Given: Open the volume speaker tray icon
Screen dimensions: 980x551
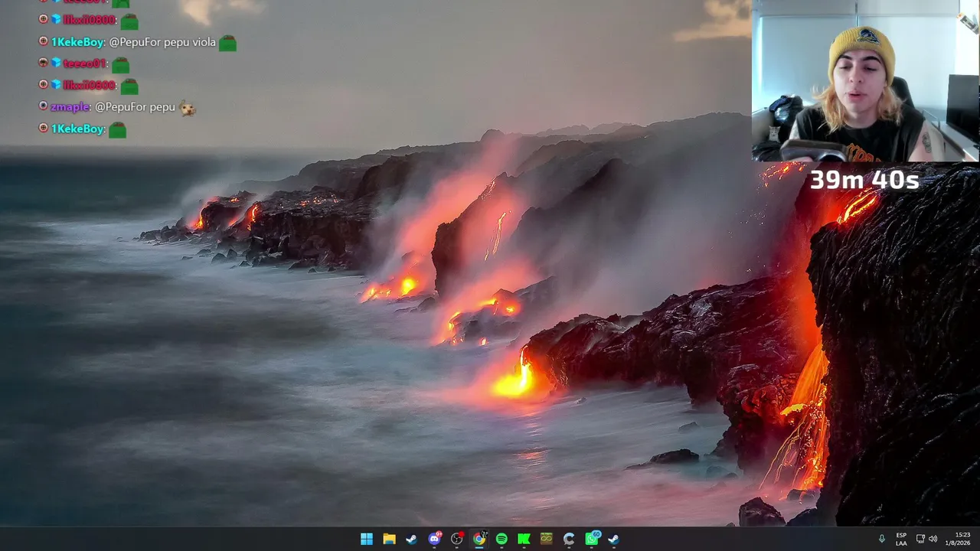Looking at the screenshot, I should [x=933, y=539].
